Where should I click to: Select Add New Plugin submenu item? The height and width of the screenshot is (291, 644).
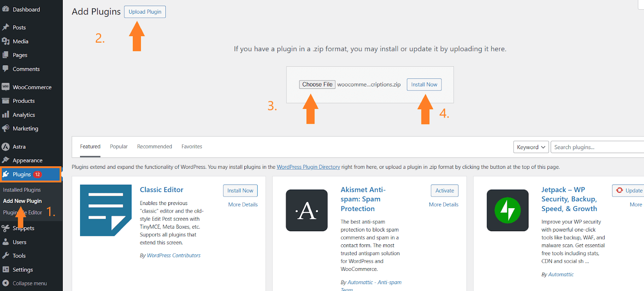click(x=22, y=201)
